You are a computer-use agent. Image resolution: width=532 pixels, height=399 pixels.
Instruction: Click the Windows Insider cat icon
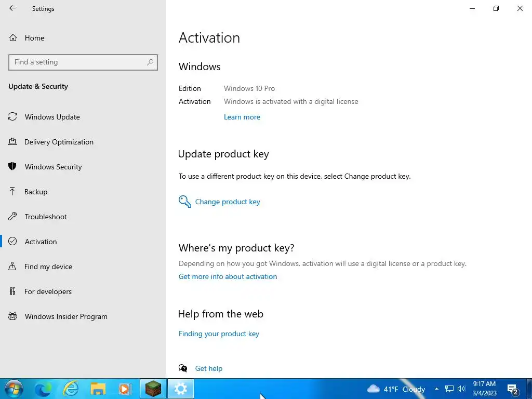[x=12, y=316]
